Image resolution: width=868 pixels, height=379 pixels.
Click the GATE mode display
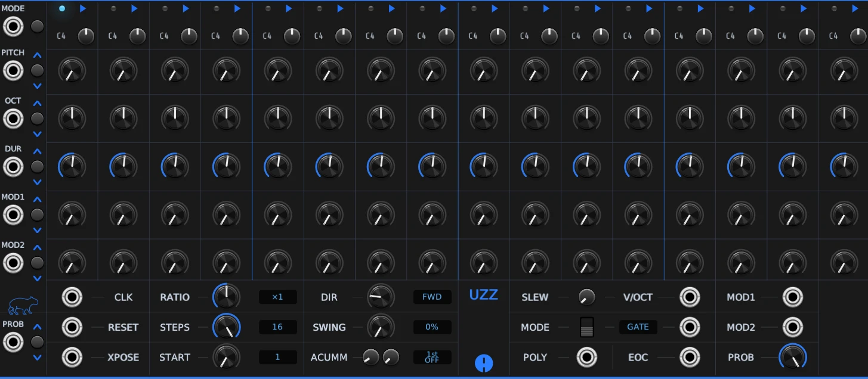tap(638, 327)
